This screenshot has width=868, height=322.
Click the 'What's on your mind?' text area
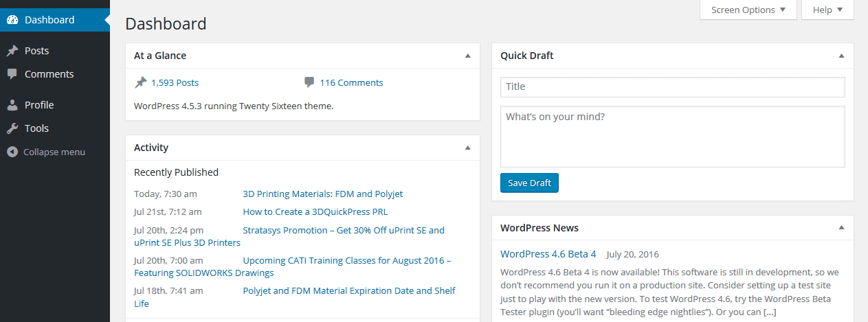tap(673, 137)
